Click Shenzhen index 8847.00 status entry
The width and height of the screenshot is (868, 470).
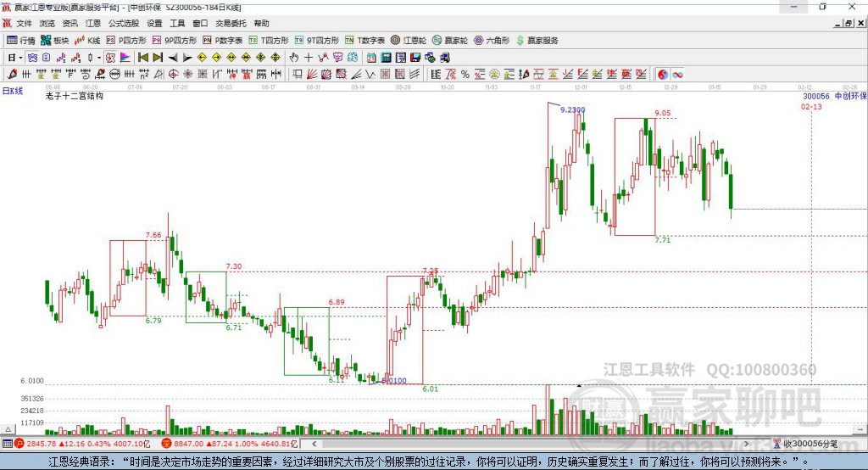[230, 444]
